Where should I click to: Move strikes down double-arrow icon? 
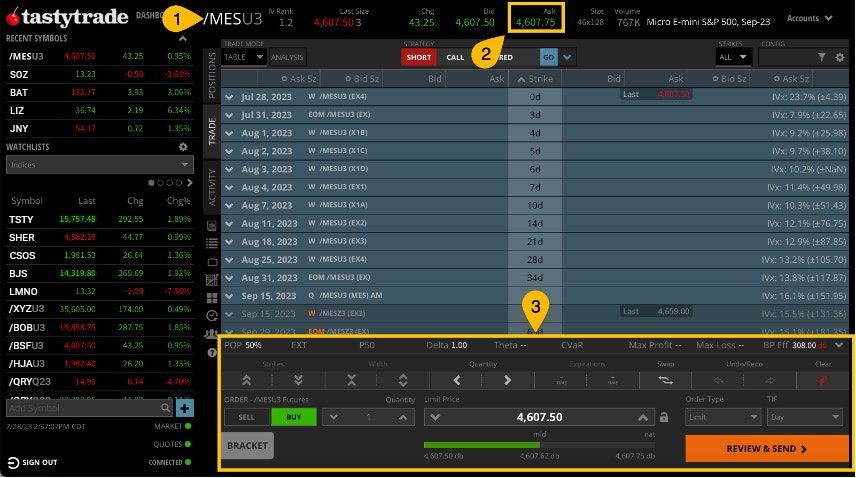(x=298, y=380)
